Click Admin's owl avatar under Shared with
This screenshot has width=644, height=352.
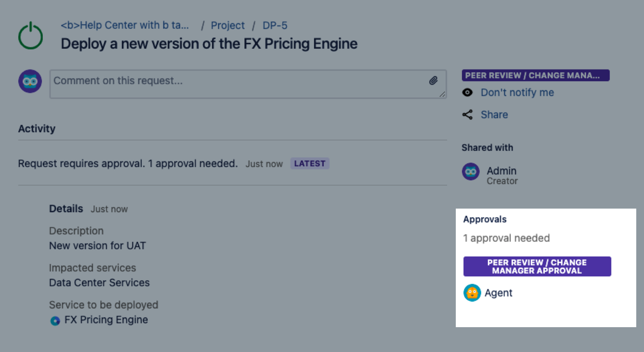pyautogui.click(x=471, y=172)
